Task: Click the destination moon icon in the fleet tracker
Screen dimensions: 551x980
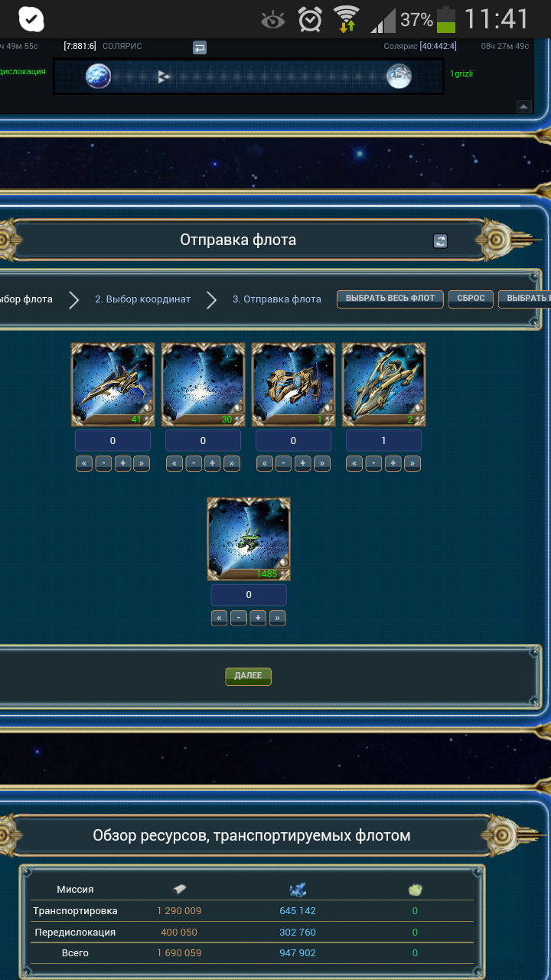Action: [x=398, y=76]
